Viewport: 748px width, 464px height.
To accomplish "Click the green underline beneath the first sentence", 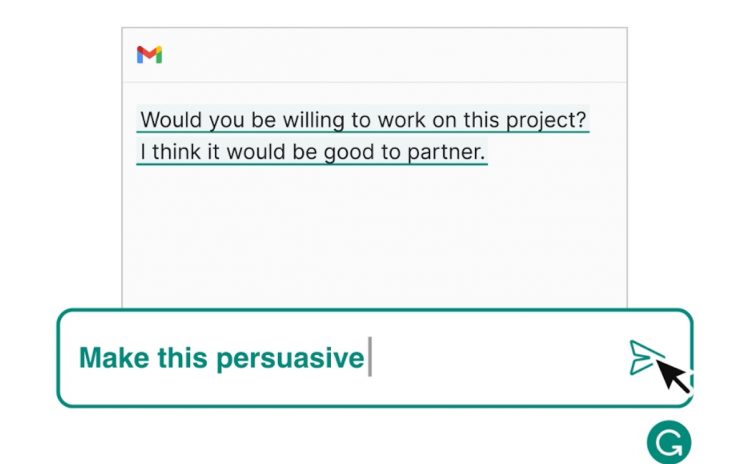I will 363,133.
